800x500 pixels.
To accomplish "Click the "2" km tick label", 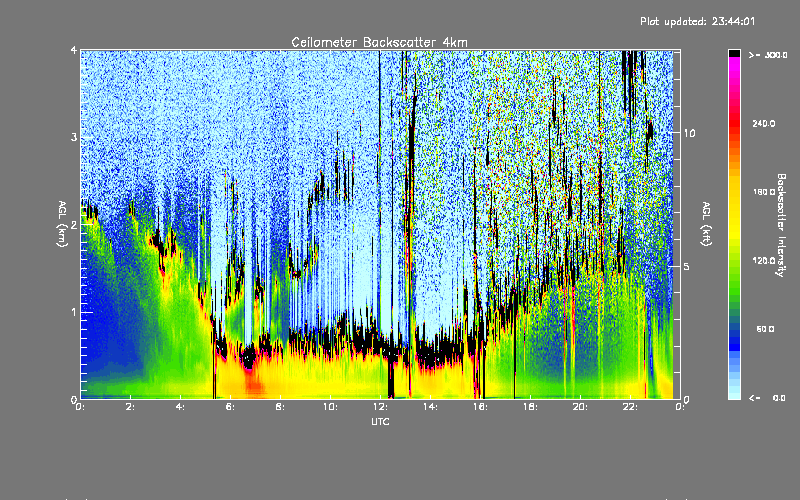I will (74, 224).
